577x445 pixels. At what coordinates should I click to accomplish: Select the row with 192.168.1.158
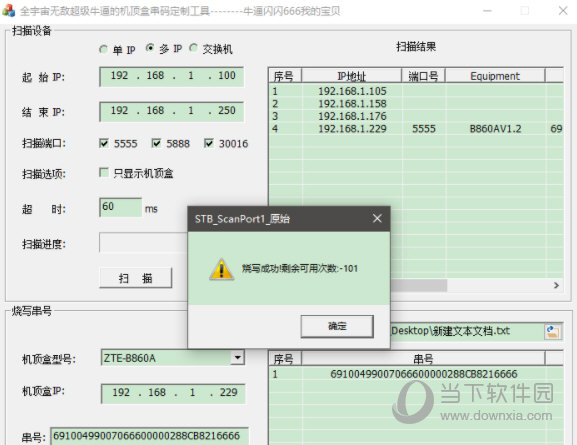416,103
